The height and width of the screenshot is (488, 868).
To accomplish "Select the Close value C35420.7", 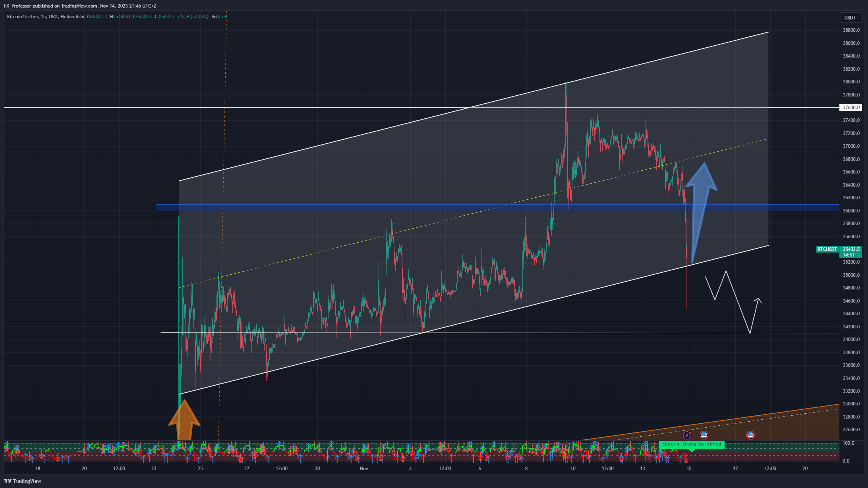I will 165,17.
